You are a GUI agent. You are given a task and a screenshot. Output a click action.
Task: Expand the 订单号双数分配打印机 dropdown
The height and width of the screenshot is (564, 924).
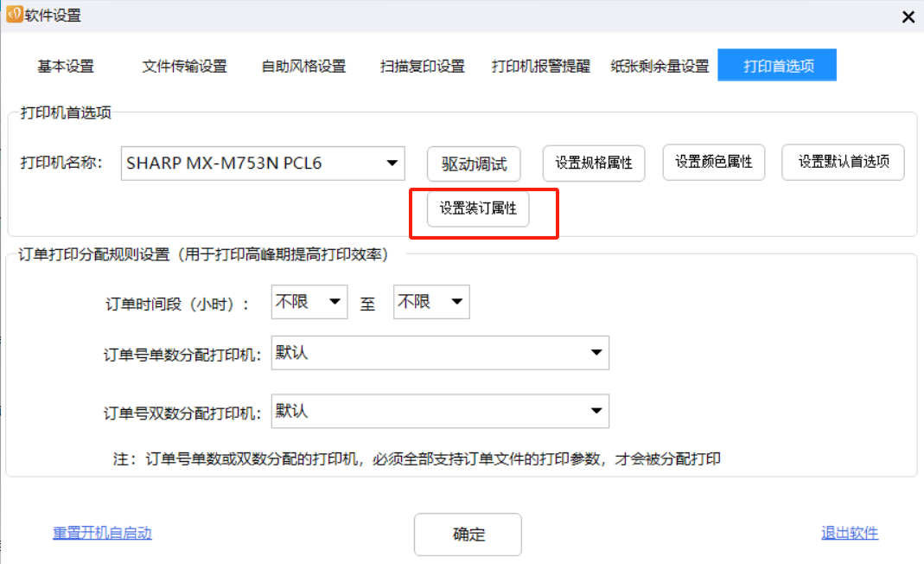439,412
